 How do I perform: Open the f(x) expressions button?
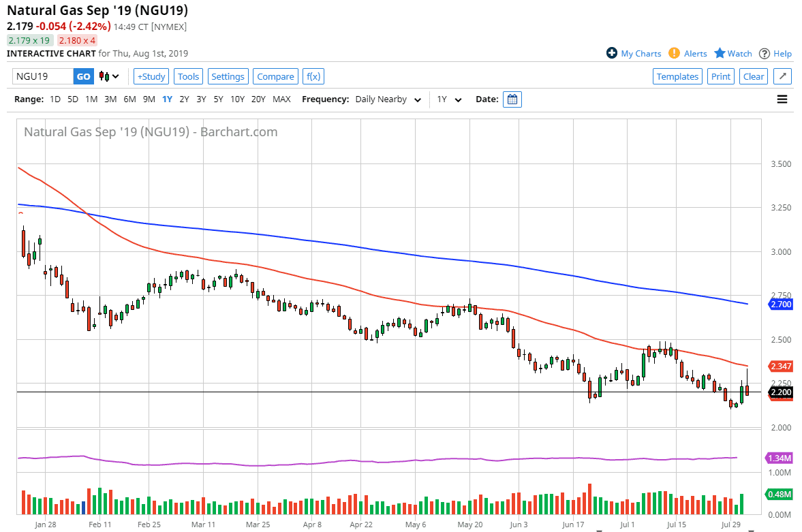pyautogui.click(x=313, y=76)
